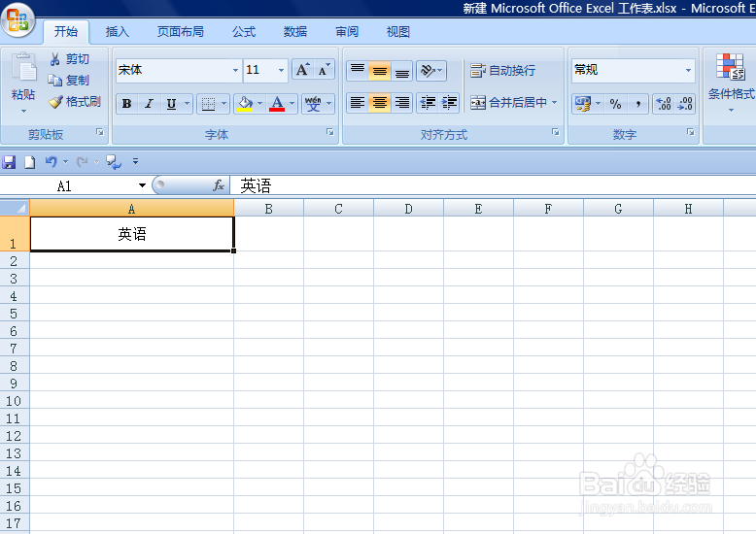The height and width of the screenshot is (534, 756).
Task: Click 合并后居中 merge and center
Action: (508, 103)
